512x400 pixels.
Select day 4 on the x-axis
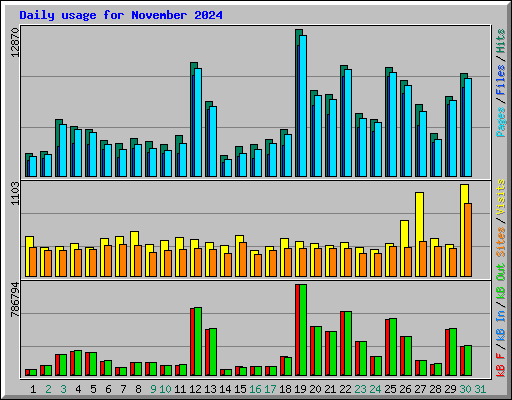point(78,389)
